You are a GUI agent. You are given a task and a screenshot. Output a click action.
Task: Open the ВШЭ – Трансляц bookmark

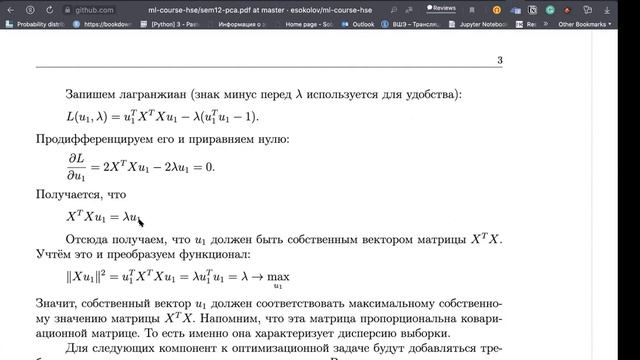[x=410, y=24]
